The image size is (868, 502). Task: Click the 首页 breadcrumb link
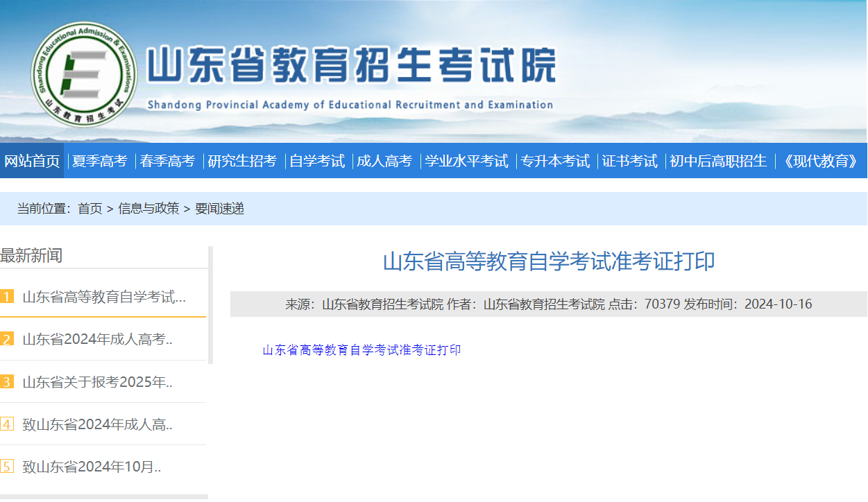90,209
